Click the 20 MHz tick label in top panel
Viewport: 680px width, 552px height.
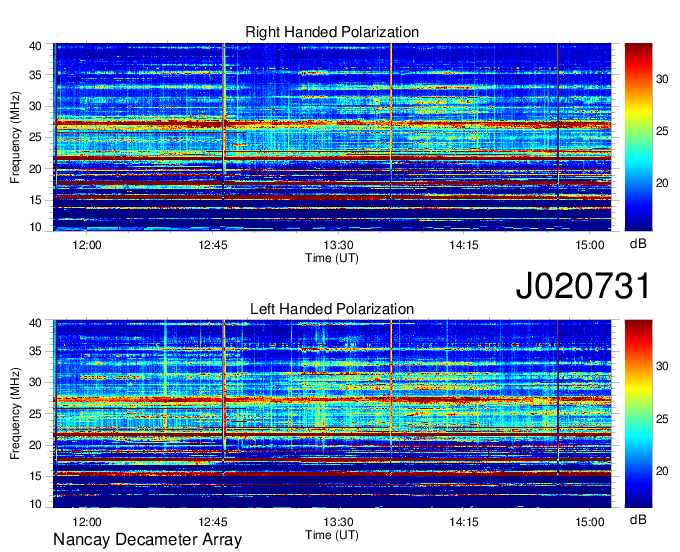tap(36, 169)
